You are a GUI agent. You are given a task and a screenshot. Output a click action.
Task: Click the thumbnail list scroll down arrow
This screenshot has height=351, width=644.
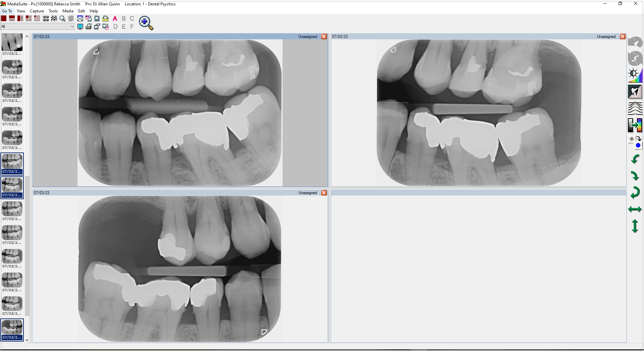pyautogui.click(x=27, y=340)
